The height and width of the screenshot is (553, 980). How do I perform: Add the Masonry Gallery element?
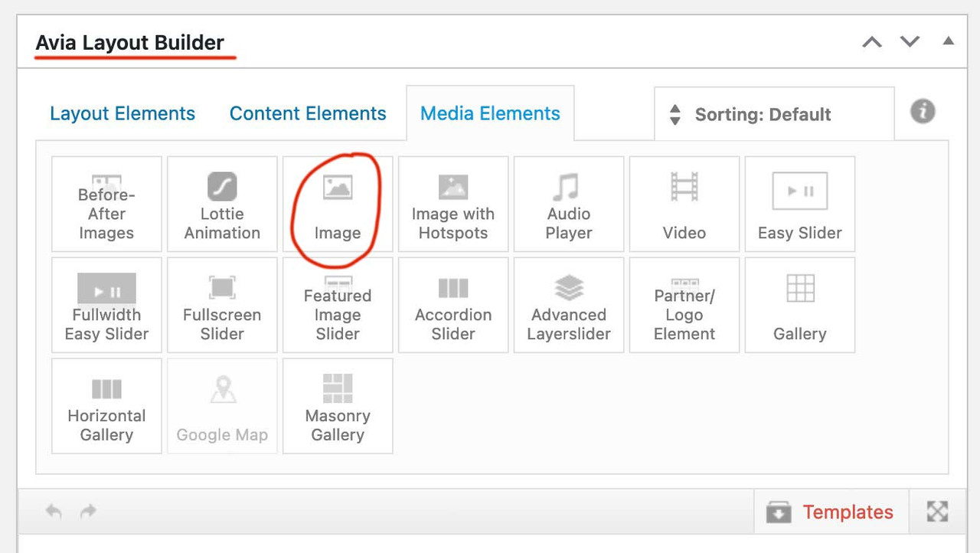pyautogui.click(x=338, y=406)
